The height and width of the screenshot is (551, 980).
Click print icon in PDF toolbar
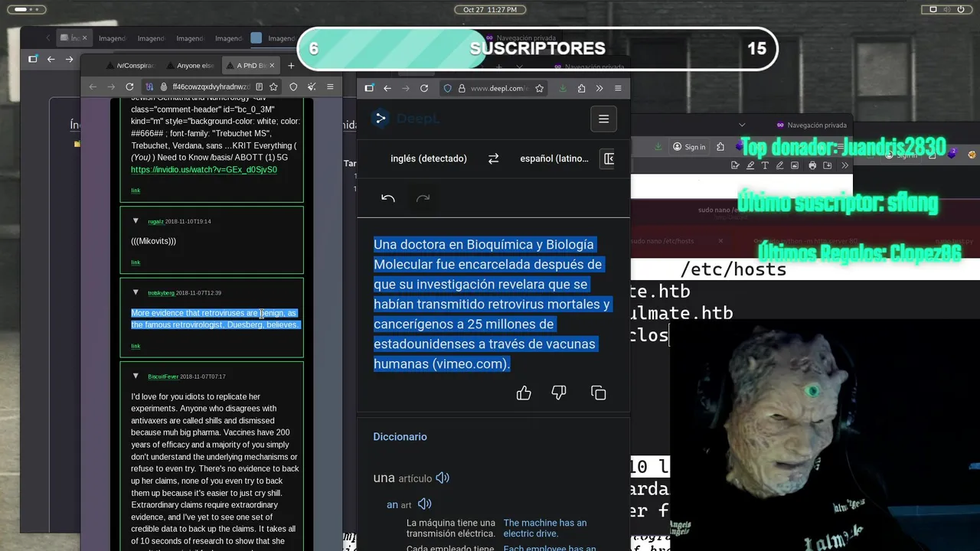(x=812, y=165)
